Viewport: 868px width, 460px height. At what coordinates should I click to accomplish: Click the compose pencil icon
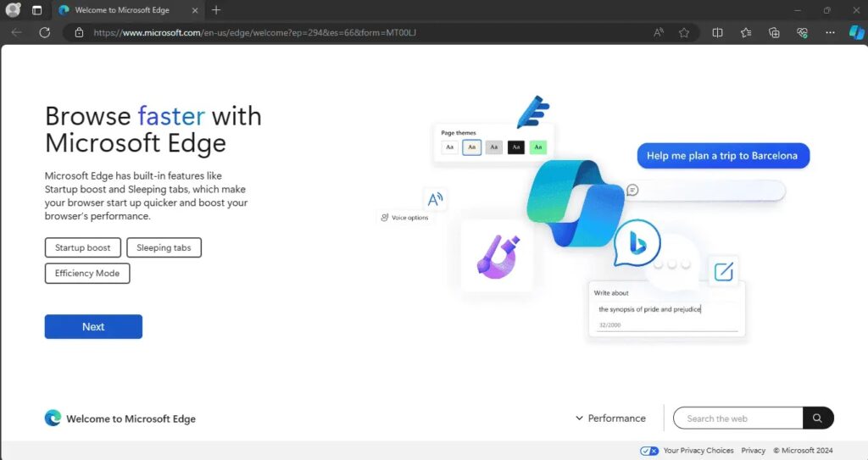click(x=724, y=271)
